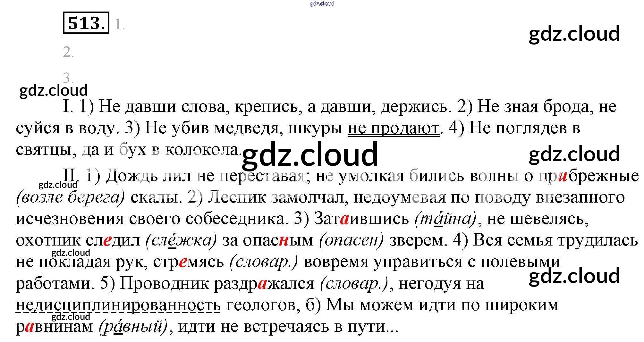Click the dashed-underlined word "недисциплинированность"
Image resolution: width=644 pixels, height=342 pixels.
point(118,305)
